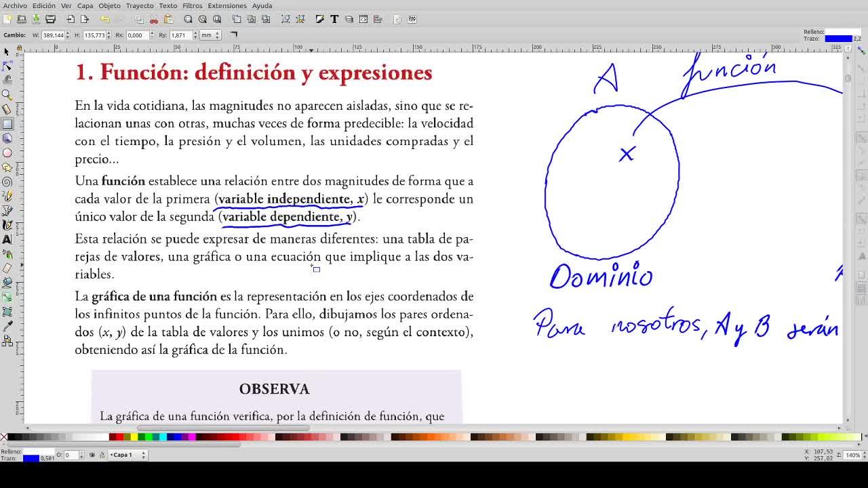Image resolution: width=868 pixels, height=488 pixels.
Task: Click the Rx radius input field
Action: [x=136, y=35]
